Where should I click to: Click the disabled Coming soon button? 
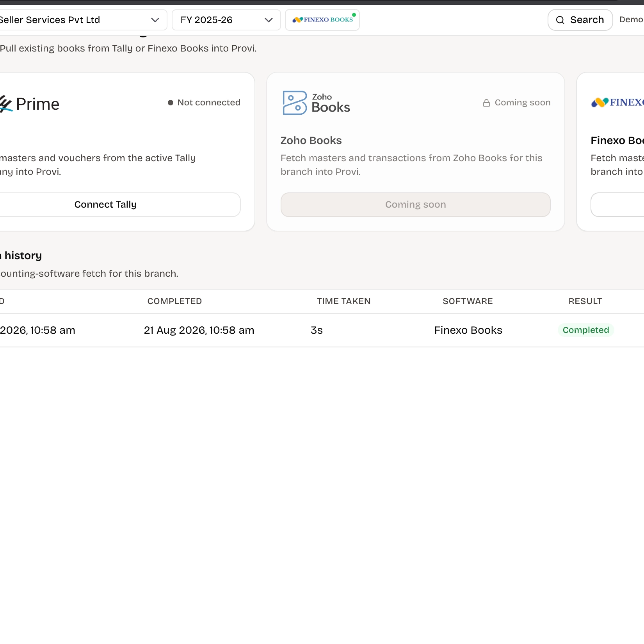416,205
